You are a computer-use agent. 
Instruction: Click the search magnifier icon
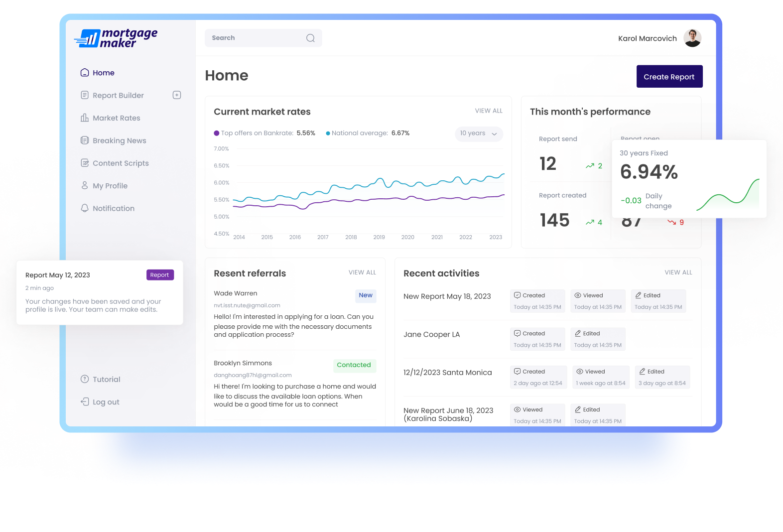[x=310, y=38]
